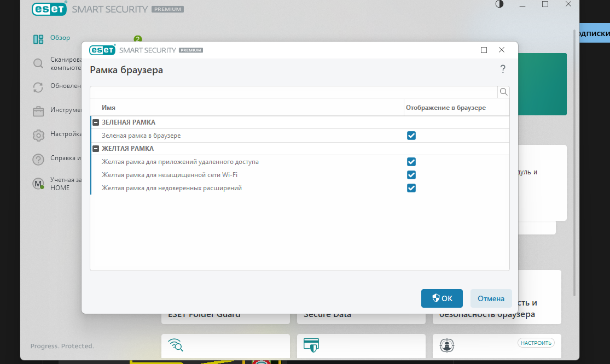Open Обзор in the main window sidebar

click(x=60, y=38)
